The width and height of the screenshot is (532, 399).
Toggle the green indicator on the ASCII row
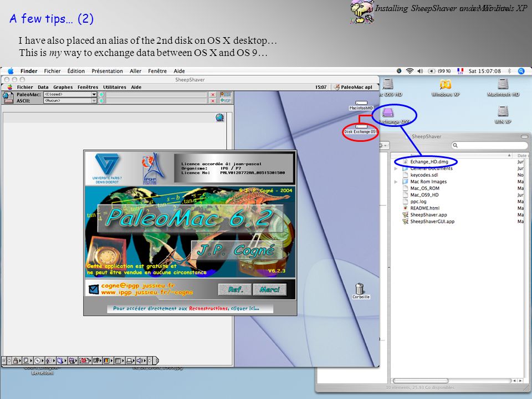pos(101,101)
